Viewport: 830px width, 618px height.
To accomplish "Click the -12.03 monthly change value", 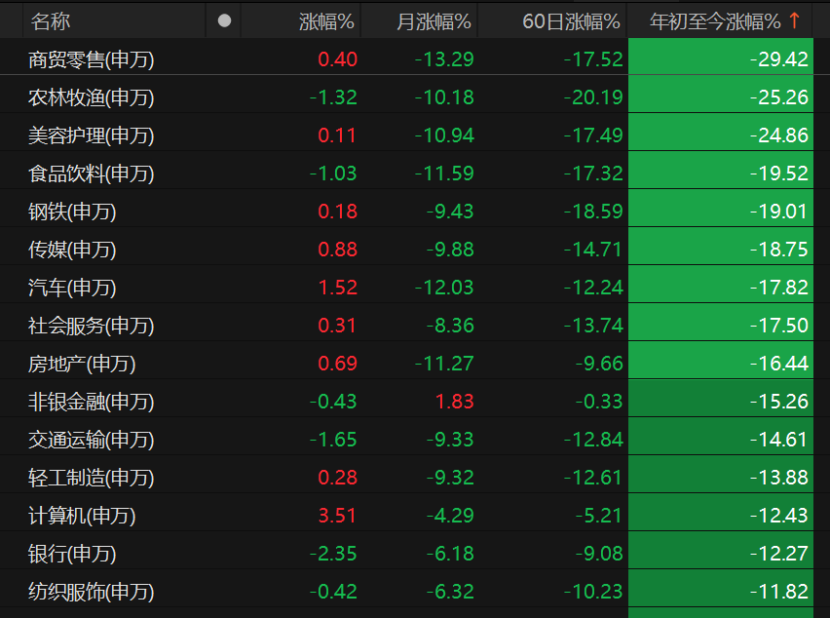I will pyautogui.click(x=444, y=288).
